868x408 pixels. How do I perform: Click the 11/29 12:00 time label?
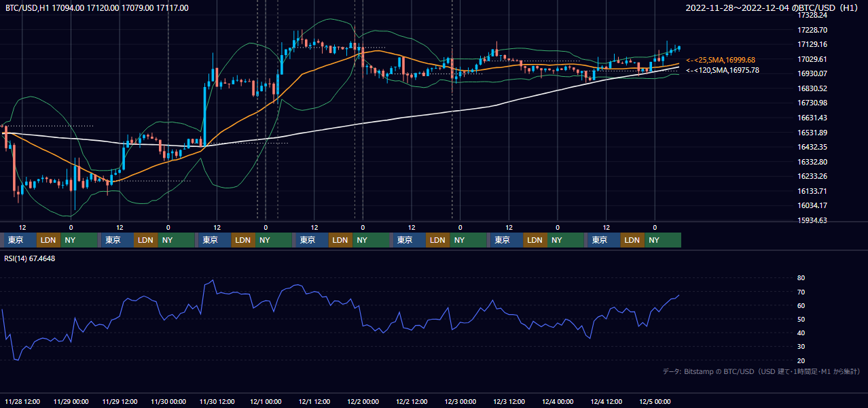120,401
